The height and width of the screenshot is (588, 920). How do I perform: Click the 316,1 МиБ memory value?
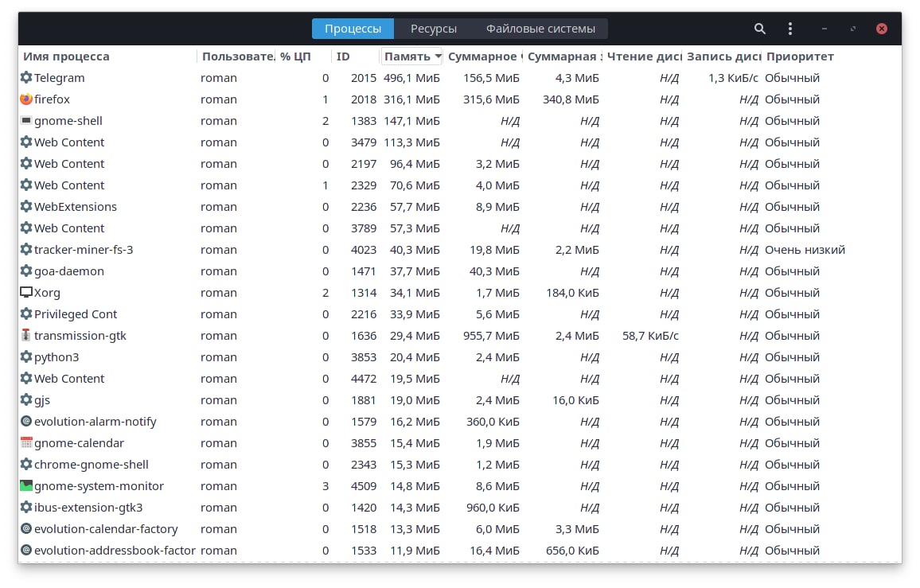pos(411,99)
